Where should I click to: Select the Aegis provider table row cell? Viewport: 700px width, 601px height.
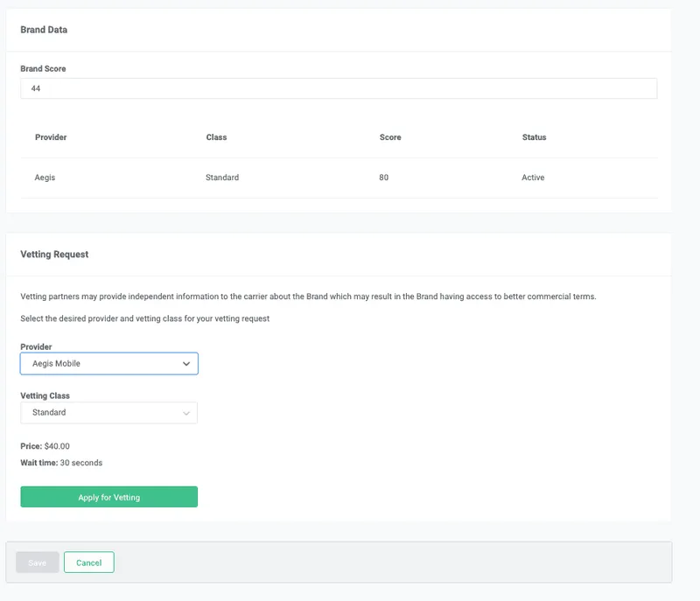point(45,178)
